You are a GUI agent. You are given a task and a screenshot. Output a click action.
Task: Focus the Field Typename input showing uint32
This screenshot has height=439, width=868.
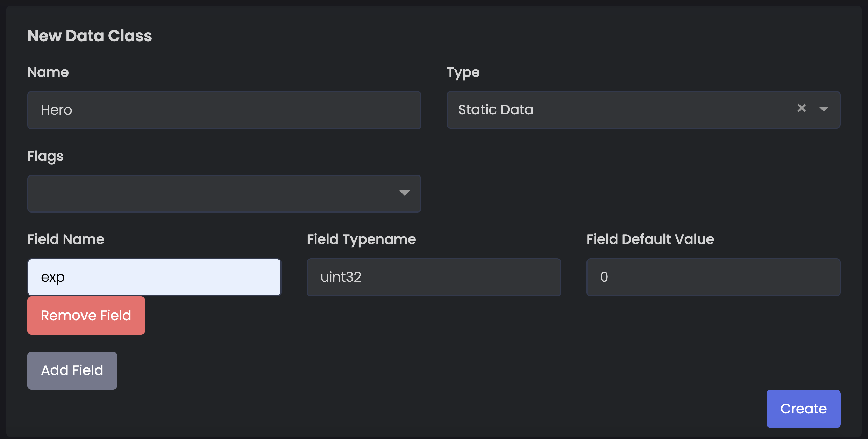pos(434,277)
